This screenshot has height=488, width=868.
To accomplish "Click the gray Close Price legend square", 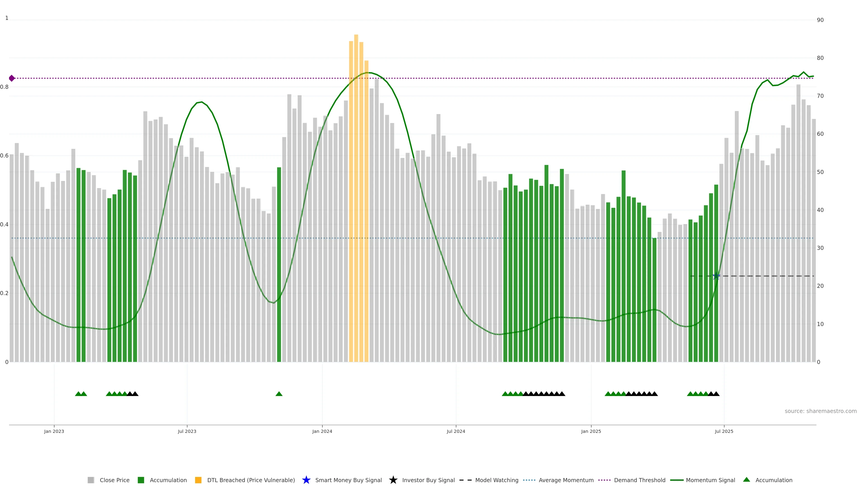I will point(91,480).
